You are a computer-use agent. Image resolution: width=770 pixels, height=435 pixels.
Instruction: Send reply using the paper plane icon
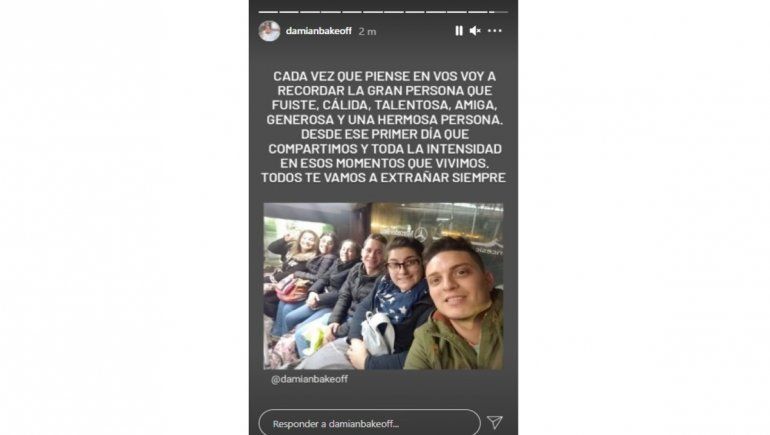click(x=495, y=422)
